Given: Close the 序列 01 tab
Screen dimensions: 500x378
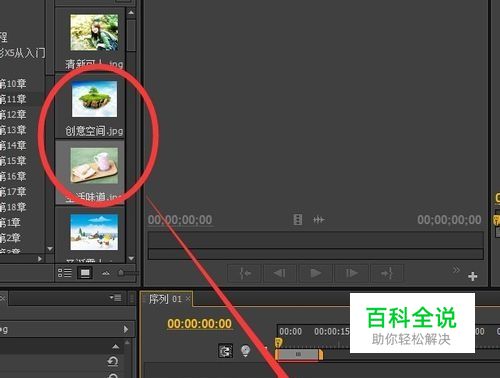Looking at the screenshot, I should click(x=188, y=299).
